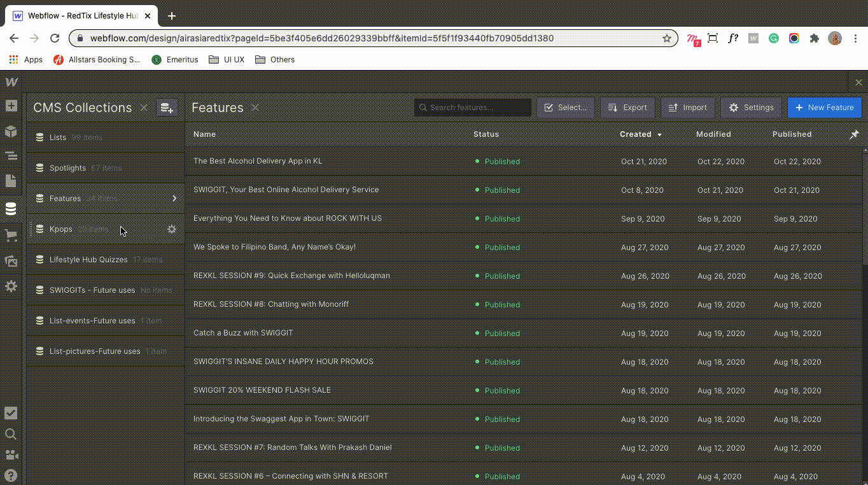The image size is (868, 485).
Task: Sort by Created column arrow
Action: point(660,135)
